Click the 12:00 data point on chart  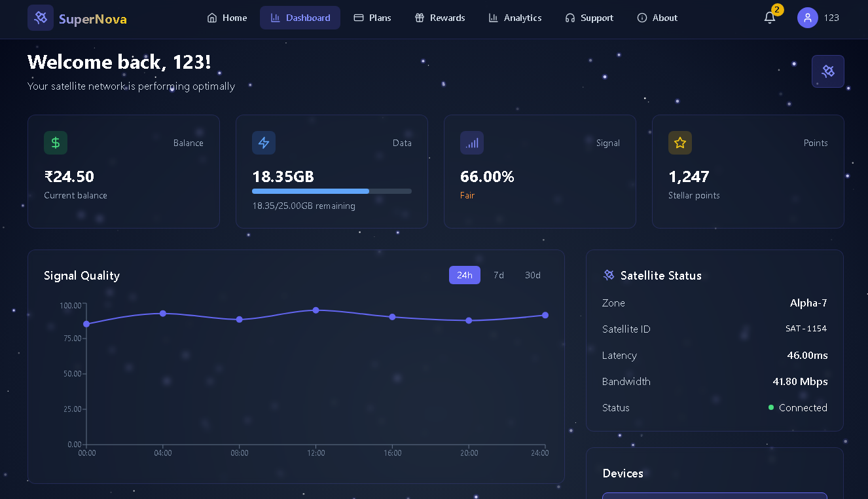click(x=316, y=310)
